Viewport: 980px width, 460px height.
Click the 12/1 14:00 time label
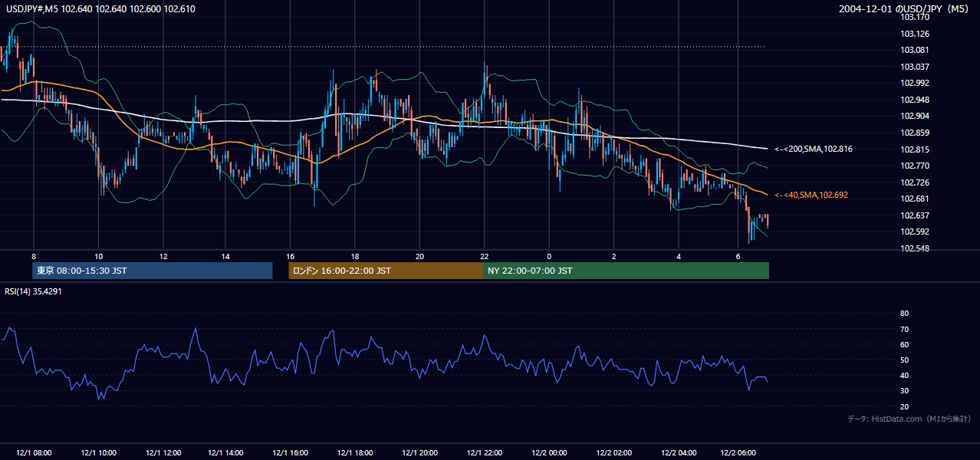[227, 453]
